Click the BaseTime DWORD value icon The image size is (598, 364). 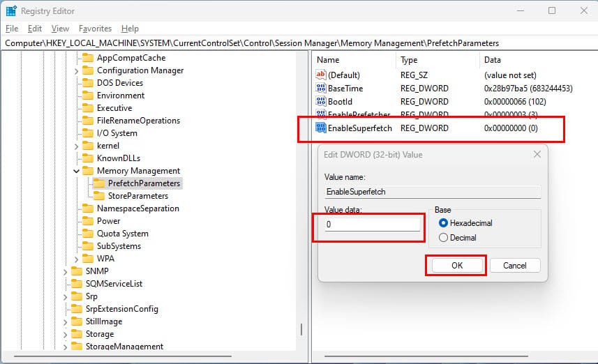321,89
